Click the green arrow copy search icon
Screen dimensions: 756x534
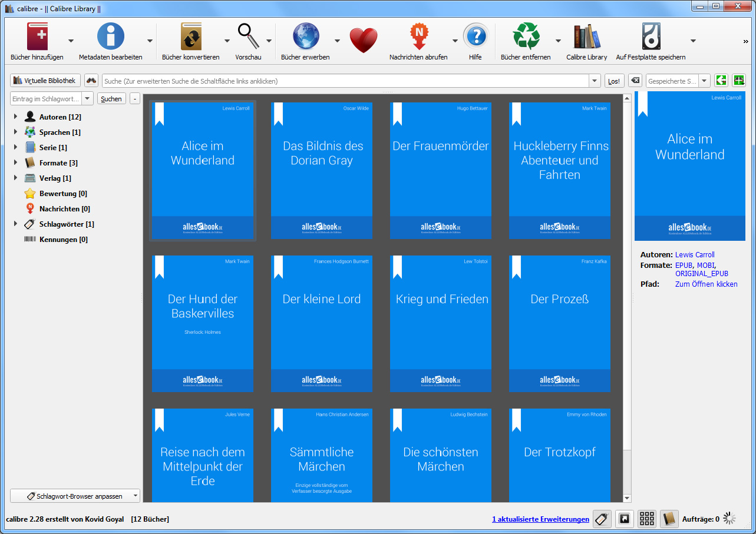(721, 81)
